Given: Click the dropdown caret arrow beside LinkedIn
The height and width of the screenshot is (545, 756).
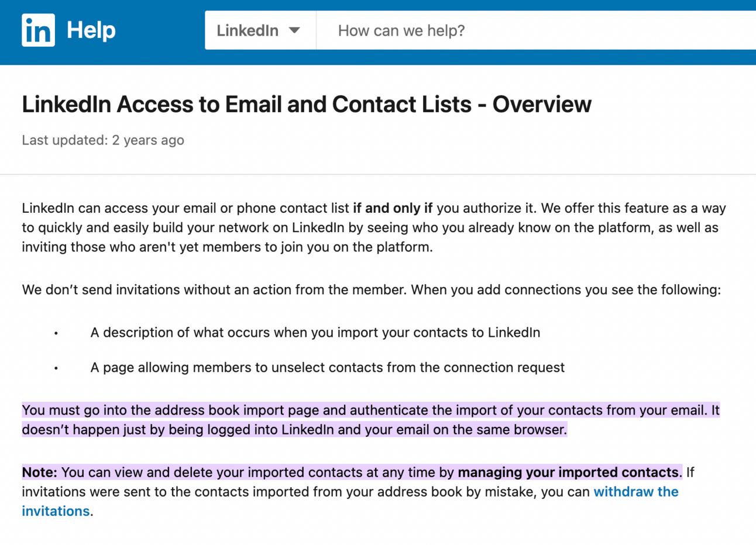Looking at the screenshot, I should click(x=294, y=30).
